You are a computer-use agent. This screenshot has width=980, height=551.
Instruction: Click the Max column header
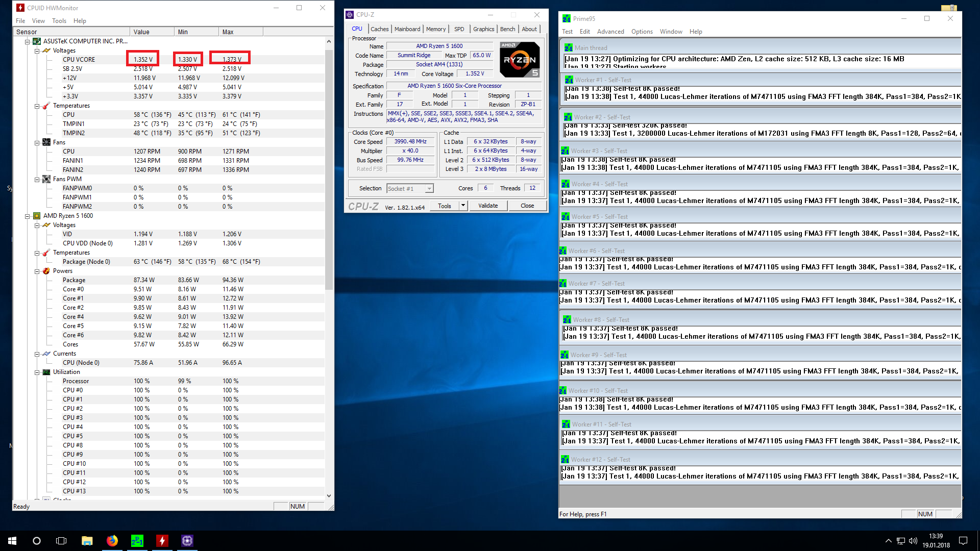click(228, 32)
